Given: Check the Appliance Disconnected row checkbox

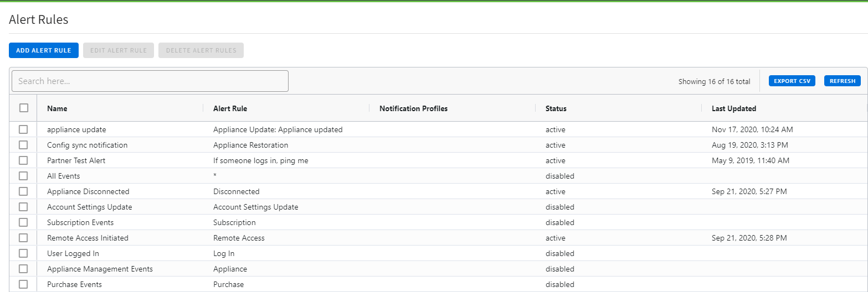Looking at the screenshot, I should [x=23, y=191].
